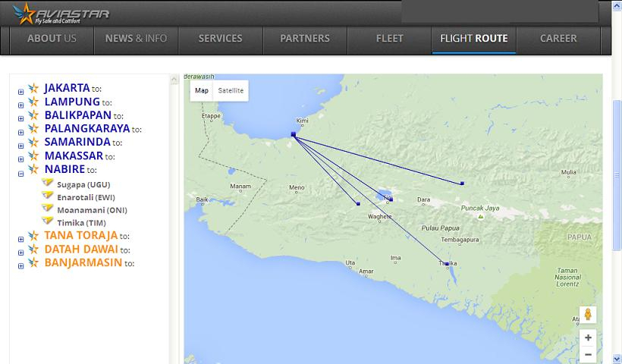Screen dimensions: 622x364
Task: Open the Services menu
Action: [221, 39]
